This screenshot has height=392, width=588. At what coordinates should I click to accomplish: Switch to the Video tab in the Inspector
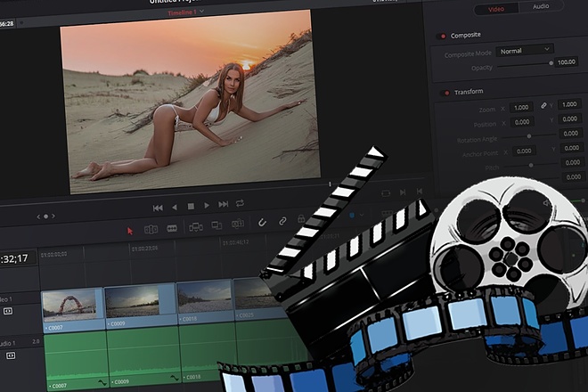[x=495, y=10]
